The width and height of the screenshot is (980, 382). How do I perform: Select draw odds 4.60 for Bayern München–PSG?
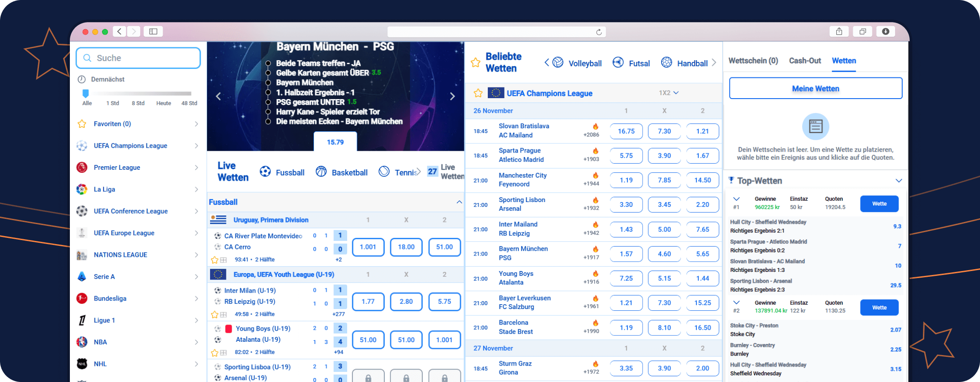tap(664, 254)
